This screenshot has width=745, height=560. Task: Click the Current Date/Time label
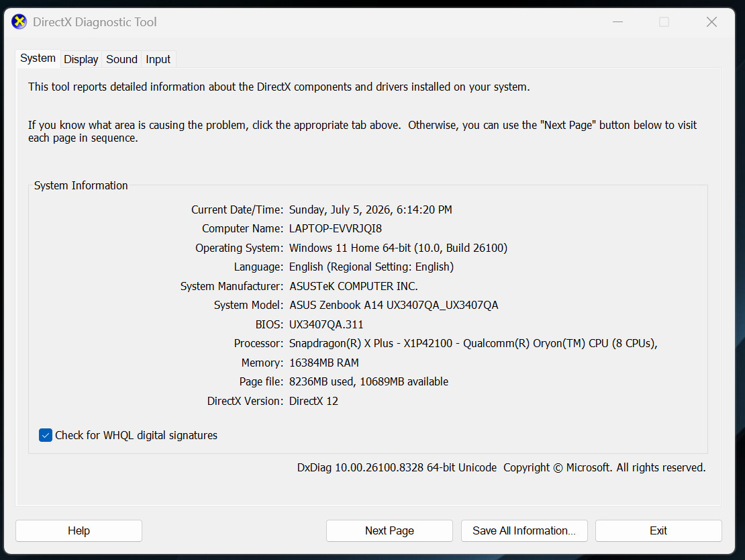pos(237,209)
